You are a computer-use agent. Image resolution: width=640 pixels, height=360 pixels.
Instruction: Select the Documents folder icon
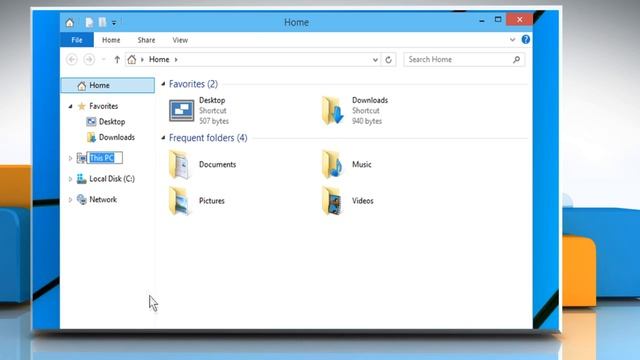tap(180, 164)
